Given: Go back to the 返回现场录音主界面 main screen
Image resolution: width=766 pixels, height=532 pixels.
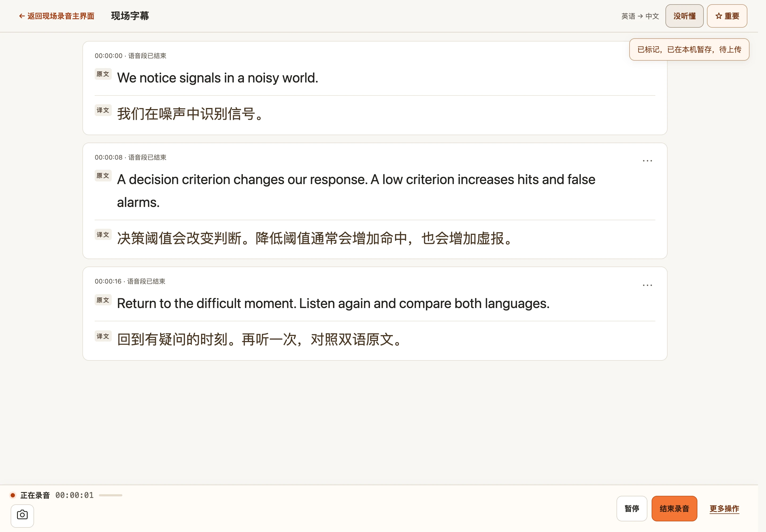Looking at the screenshot, I should click(57, 16).
